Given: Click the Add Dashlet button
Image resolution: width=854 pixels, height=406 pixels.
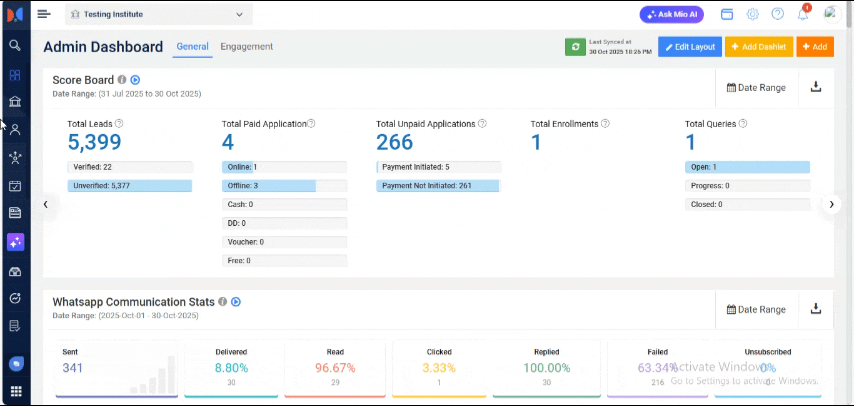Looking at the screenshot, I should point(758,47).
